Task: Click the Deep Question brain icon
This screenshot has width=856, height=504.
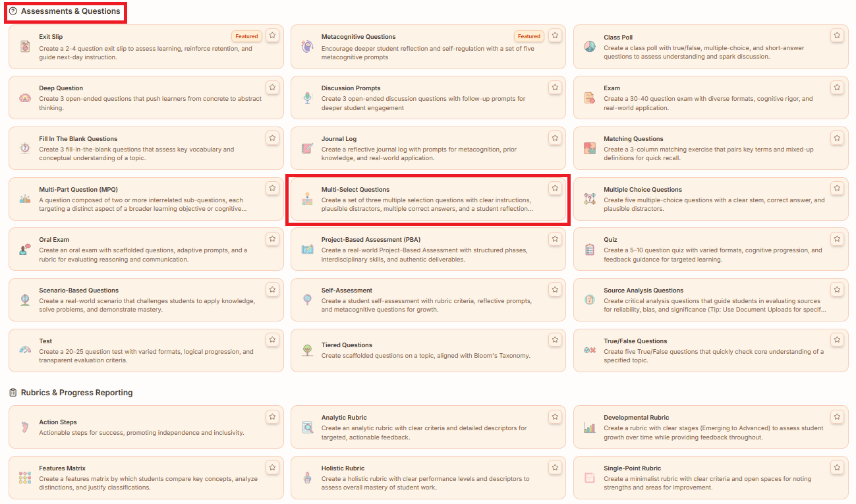Action: (25, 98)
